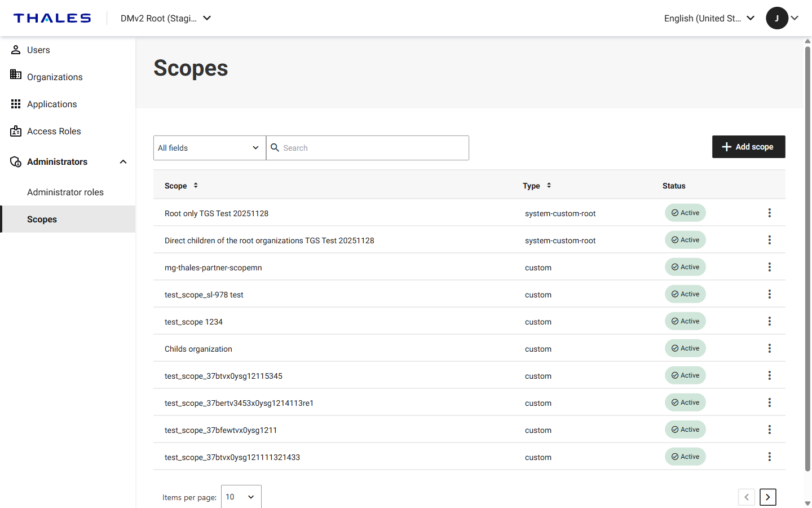812x508 pixels.
Task: Open actions menu for test_scope 1234
Action: [769, 321]
